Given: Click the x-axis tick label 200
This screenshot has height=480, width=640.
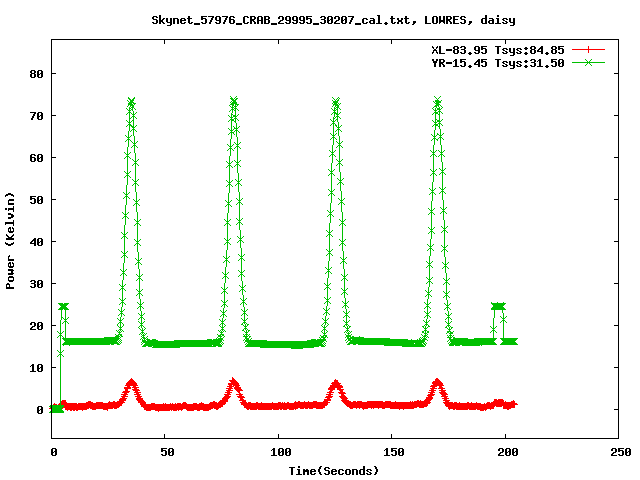Looking at the screenshot, I should [x=507, y=452].
